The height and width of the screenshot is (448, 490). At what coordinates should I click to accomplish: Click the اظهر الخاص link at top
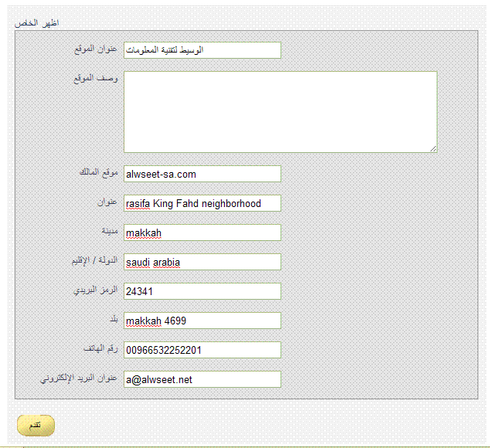(x=38, y=24)
